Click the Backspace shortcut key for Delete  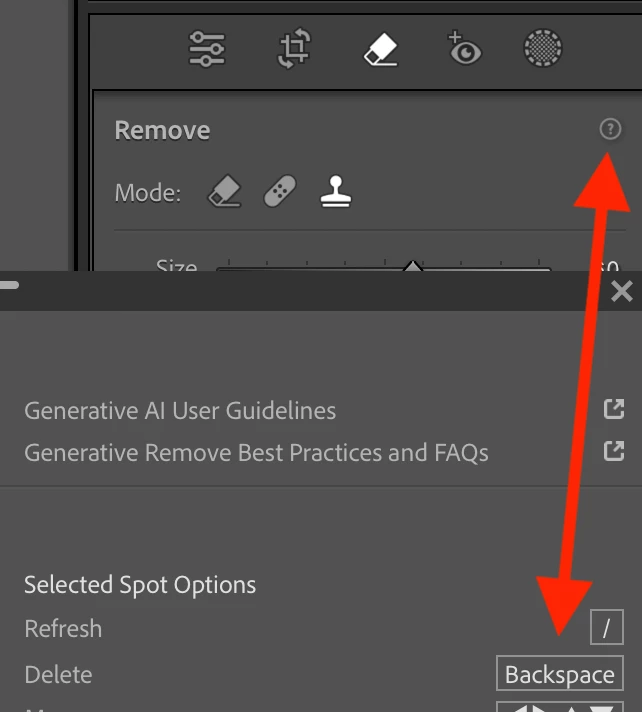[x=560, y=673]
